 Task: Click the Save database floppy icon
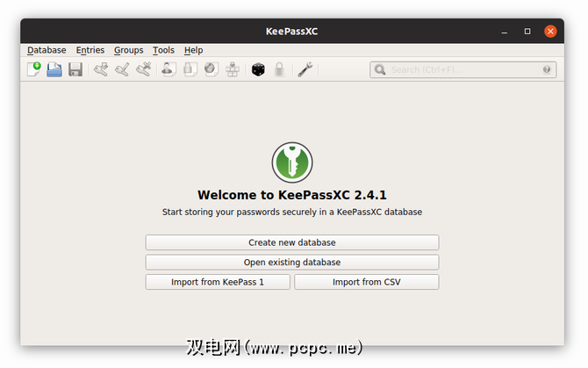(x=75, y=69)
